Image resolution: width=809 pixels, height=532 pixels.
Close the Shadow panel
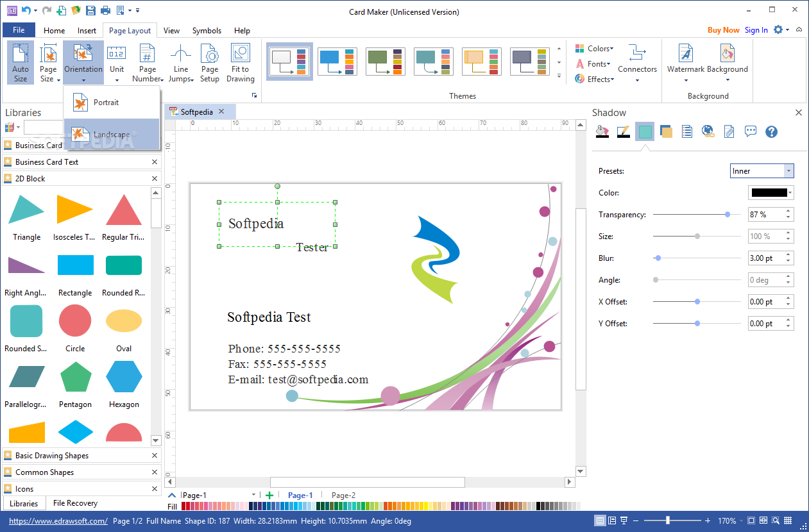point(799,112)
